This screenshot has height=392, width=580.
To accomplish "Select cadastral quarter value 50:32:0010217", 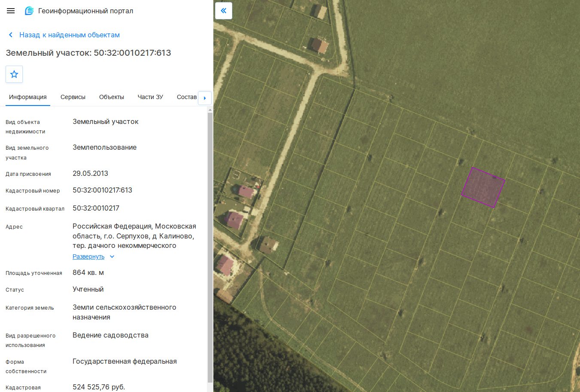I will (96, 208).
